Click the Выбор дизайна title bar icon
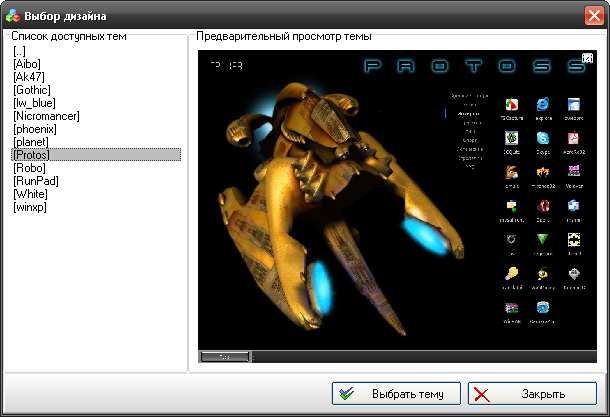This screenshot has height=417, width=610. pos(12,16)
